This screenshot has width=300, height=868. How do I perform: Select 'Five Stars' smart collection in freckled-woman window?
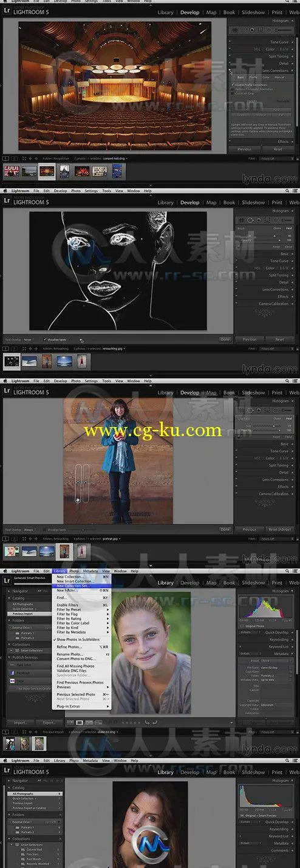32,854
